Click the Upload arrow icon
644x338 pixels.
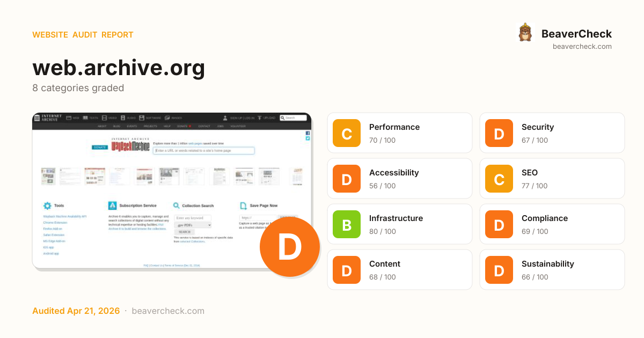coord(259,117)
